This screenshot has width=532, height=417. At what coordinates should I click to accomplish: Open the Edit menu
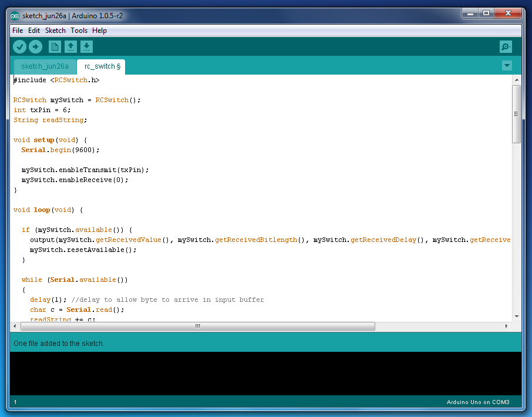[34, 31]
